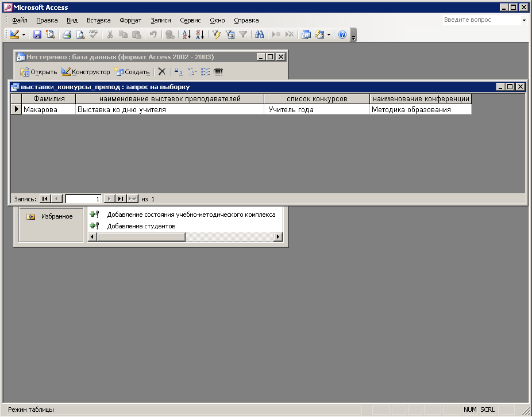The width and height of the screenshot is (532, 417).
Task: Click the Paste clipboard icon
Action: (x=136, y=35)
